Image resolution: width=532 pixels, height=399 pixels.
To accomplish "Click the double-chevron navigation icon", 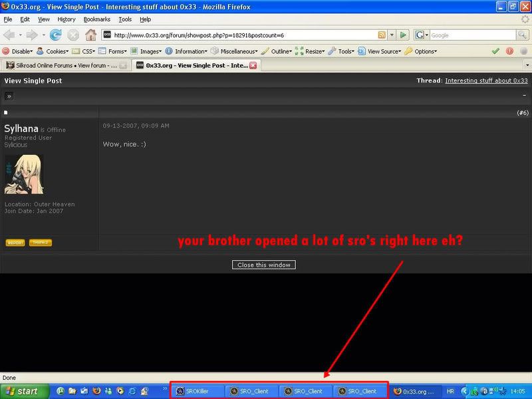I will (x=9, y=96).
